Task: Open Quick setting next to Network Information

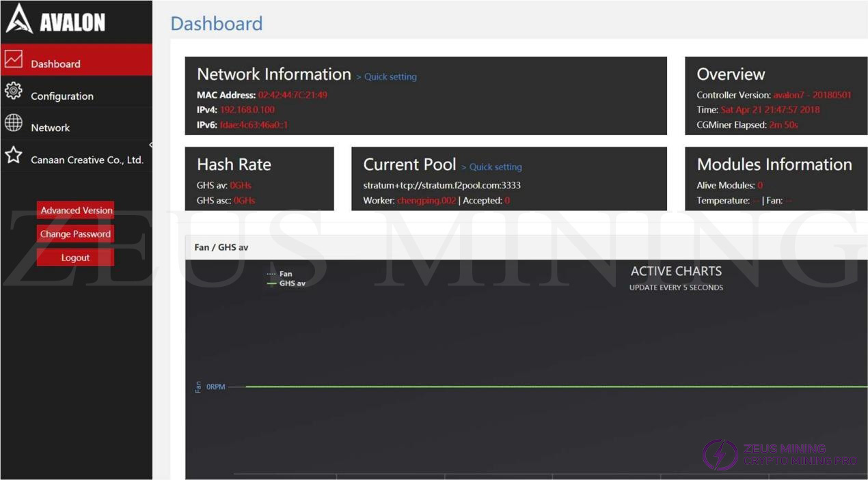Action: 390,77
